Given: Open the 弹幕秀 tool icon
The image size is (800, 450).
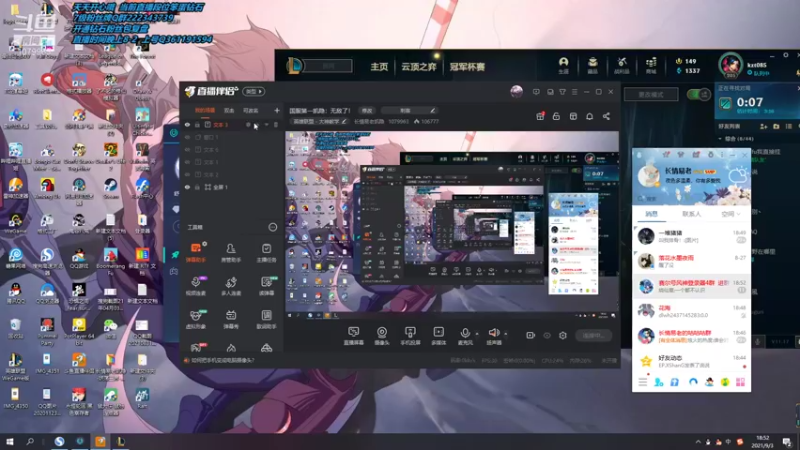Looking at the screenshot, I should click(x=231, y=319).
